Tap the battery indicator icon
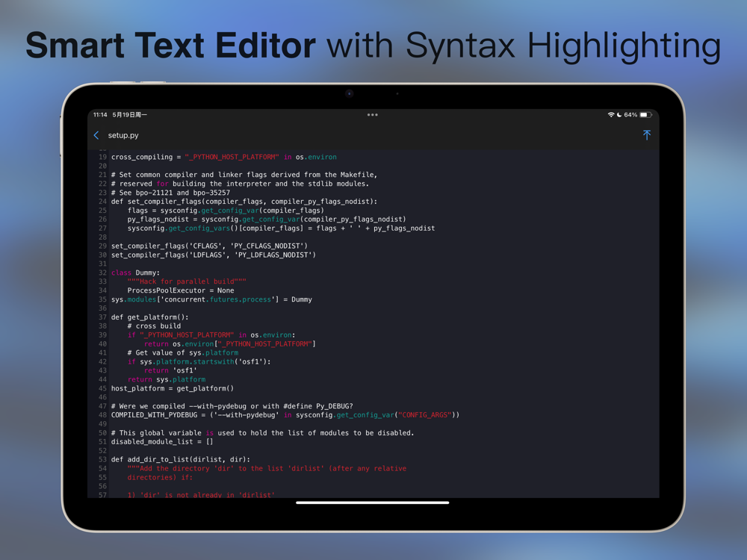The height and width of the screenshot is (560, 747). click(x=645, y=115)
